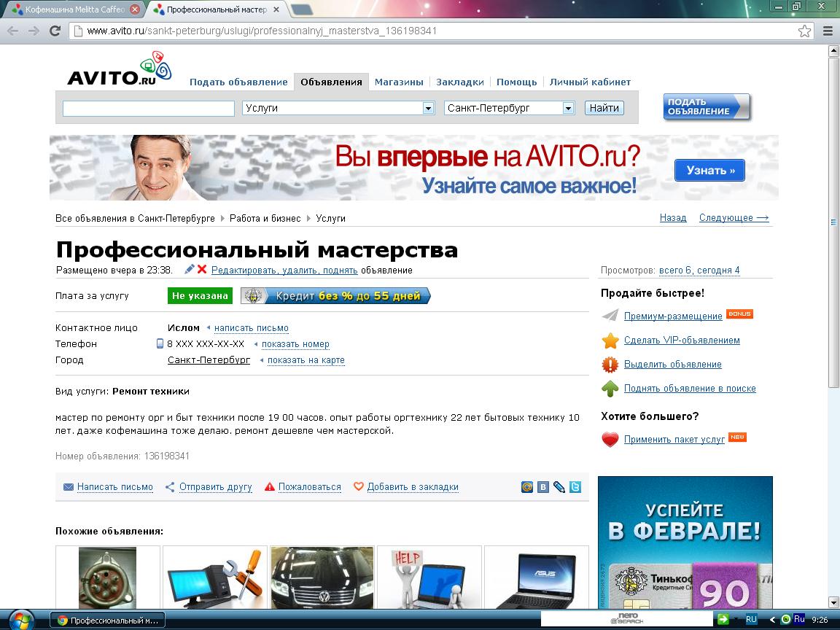The image size is (840, 630).
Task: Open the Личный кабинет menu item
Action: click(x=590, y=82)
